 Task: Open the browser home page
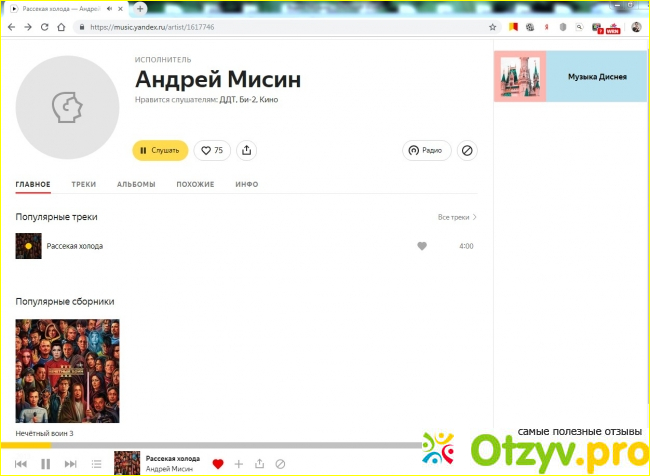pyautogui.click(x=61, y=27)
